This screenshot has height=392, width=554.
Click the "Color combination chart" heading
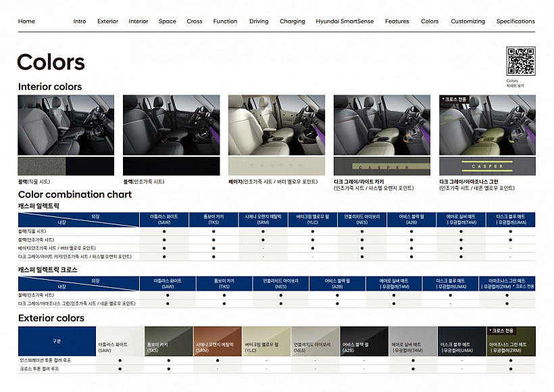coord(75,195)
